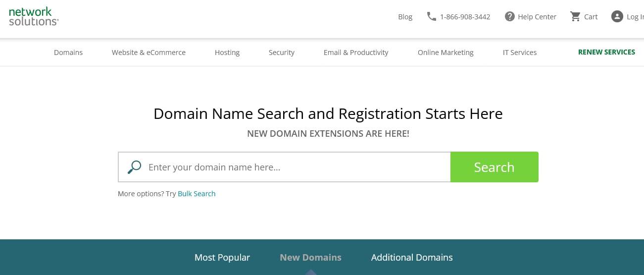
Task: Open the Security menu
Action: pyautogui.click(x=282, y=52)
